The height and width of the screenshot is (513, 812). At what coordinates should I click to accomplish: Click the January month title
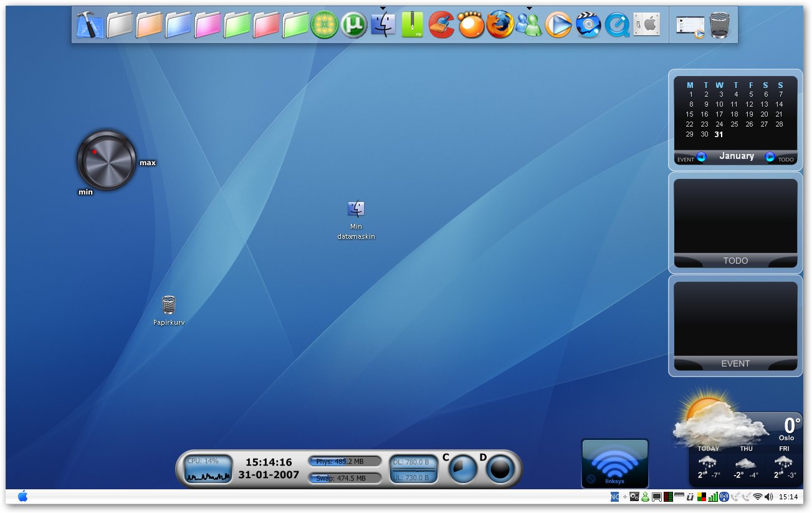(737, 156)
